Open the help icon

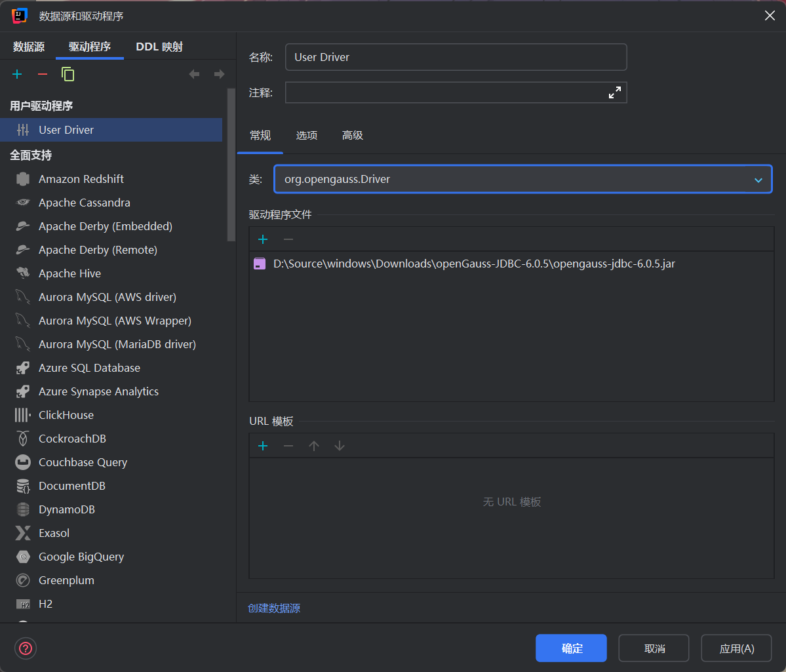point(26,648)
